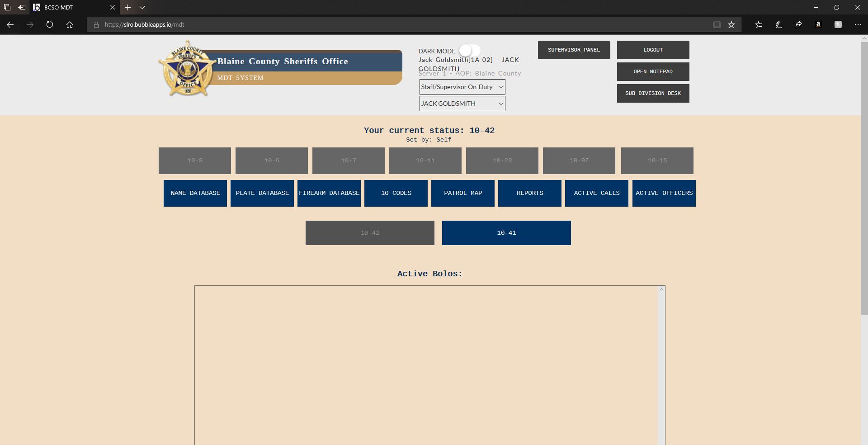
Task: Click the 'Your current status: 10-42' text
Action: tap(429, 130)
